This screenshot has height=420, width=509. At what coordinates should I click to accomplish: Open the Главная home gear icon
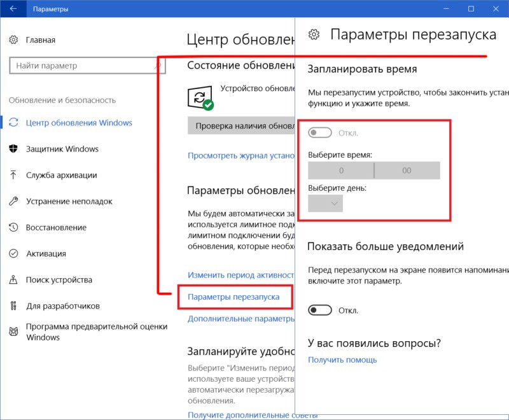(x=13, y=40)
